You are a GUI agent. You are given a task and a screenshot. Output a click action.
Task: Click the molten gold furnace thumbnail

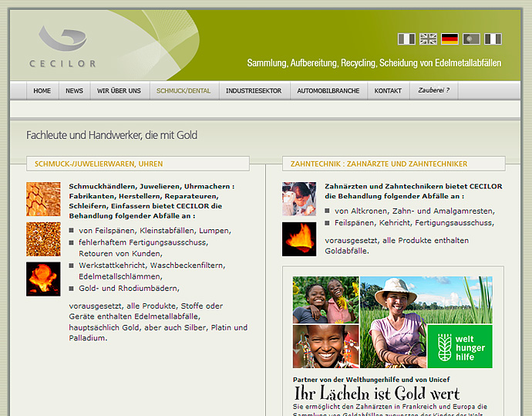click(x=43, y=279)
